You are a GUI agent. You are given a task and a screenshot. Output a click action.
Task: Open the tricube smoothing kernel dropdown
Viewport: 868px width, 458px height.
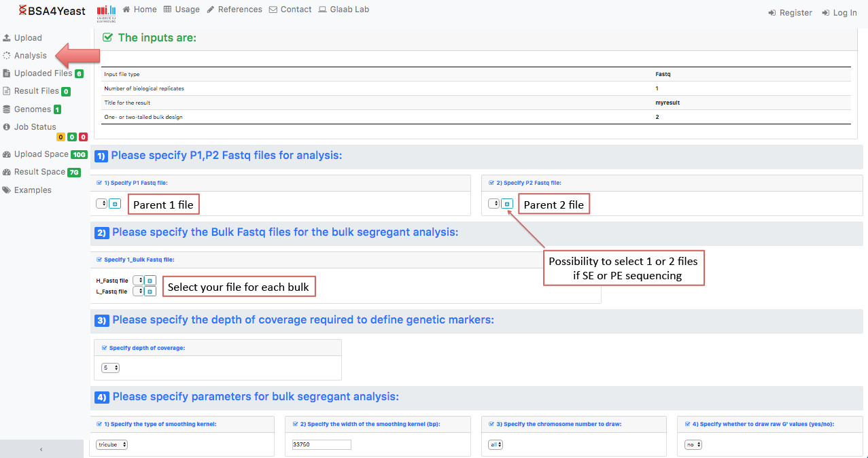coord(111,444)
